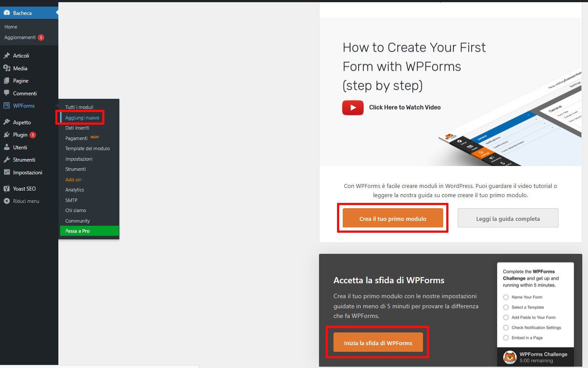The height and width of the screenshot is (368, 588).
Task: Click the WPForms builder preview image
Action: [x=510, y=117]
